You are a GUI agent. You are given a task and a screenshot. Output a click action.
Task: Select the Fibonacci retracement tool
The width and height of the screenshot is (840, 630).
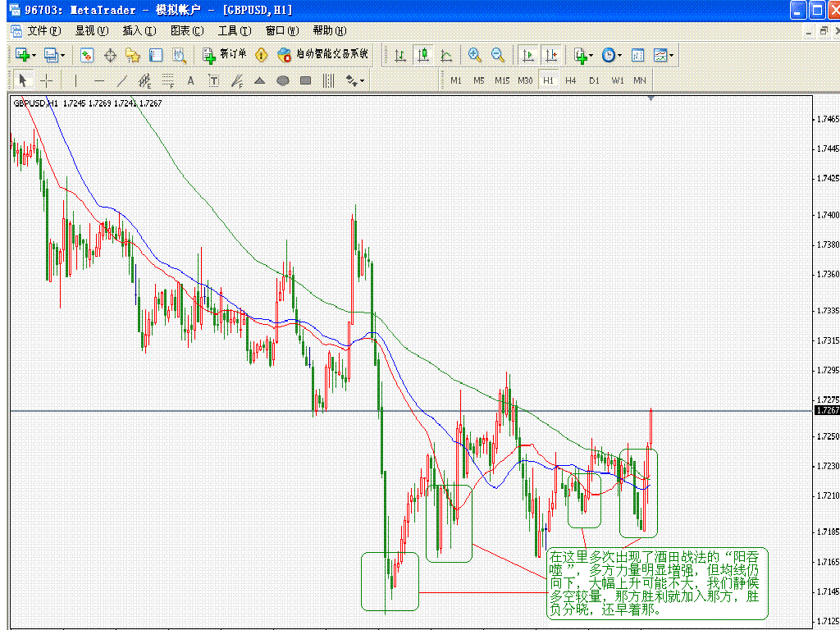click(x=168, y=80)
